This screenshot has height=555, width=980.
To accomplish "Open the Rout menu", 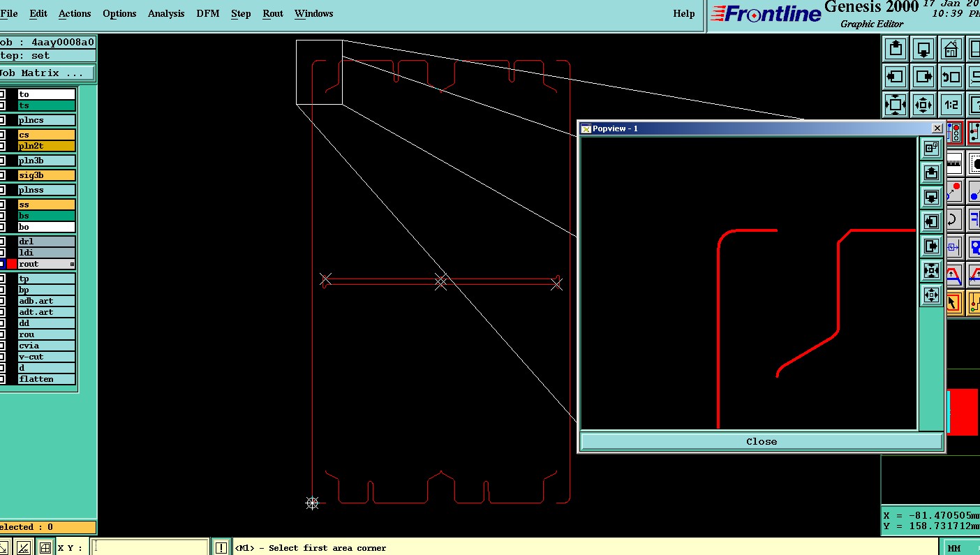I will coord(273,13).
